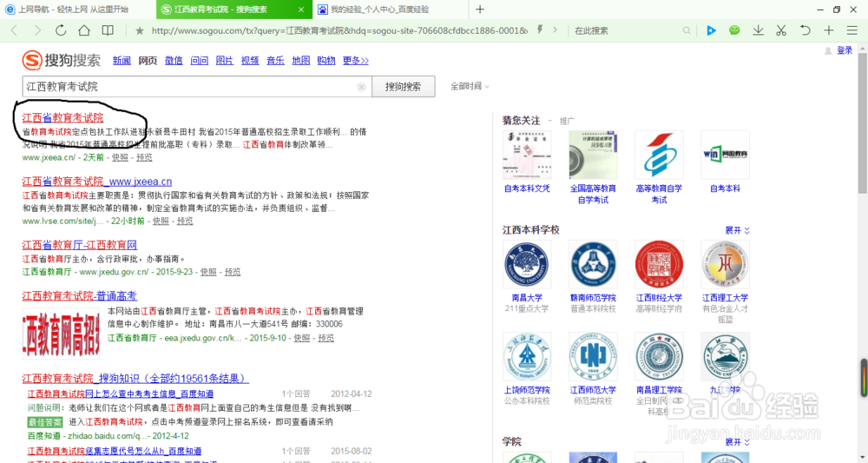868x463 pixels.
Task: Clear the search query with X icon
Action: coord(361,87)
